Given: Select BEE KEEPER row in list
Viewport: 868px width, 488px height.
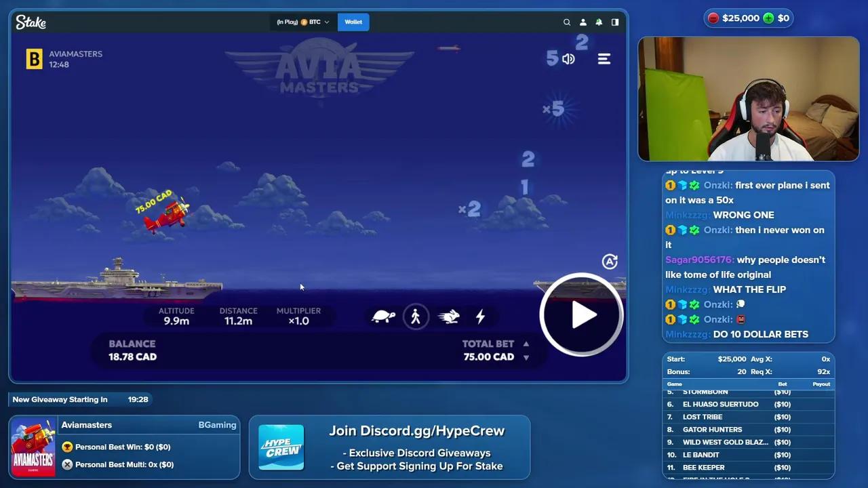Looking at the screenshot, I should point(749,468).
